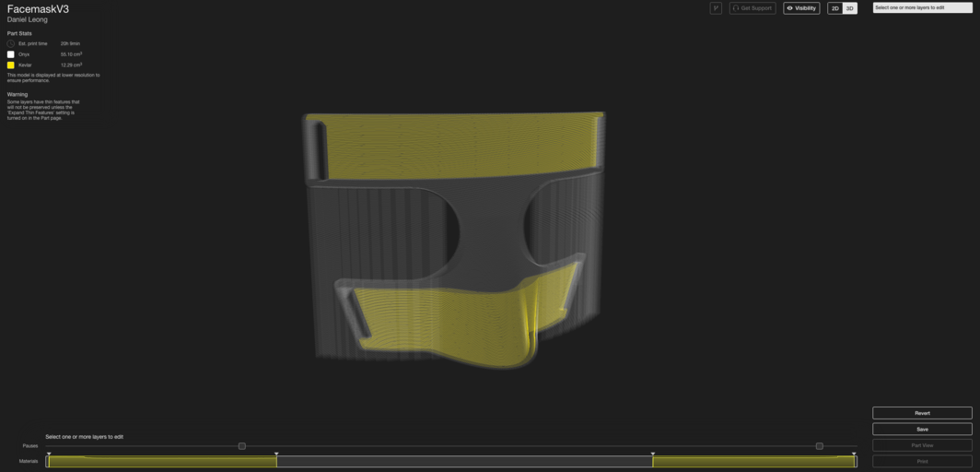Select the gray Onyx-only layer range
This screenshot has height=472, width=980.
coord(464,461)
